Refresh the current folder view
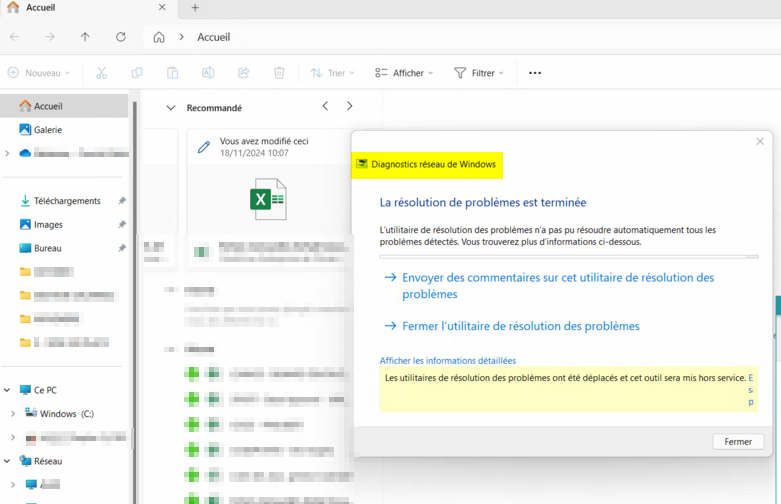 pos(121,37)
